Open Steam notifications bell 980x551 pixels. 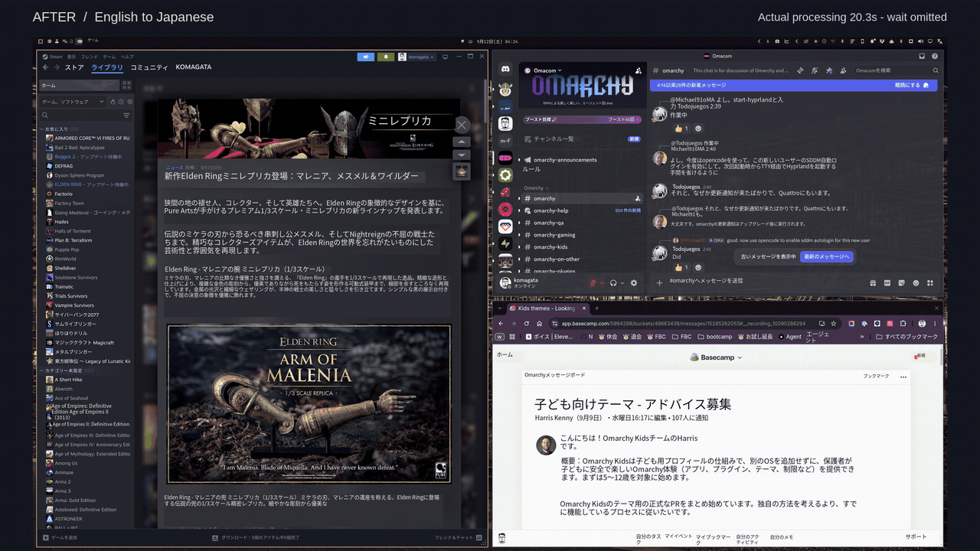tap(385, 57)
